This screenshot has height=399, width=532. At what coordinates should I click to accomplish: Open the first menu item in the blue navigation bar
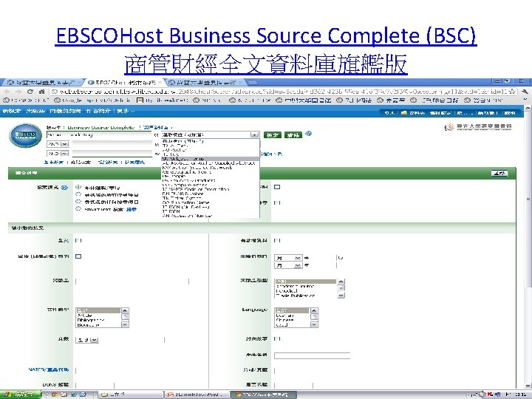coord(11,111)
